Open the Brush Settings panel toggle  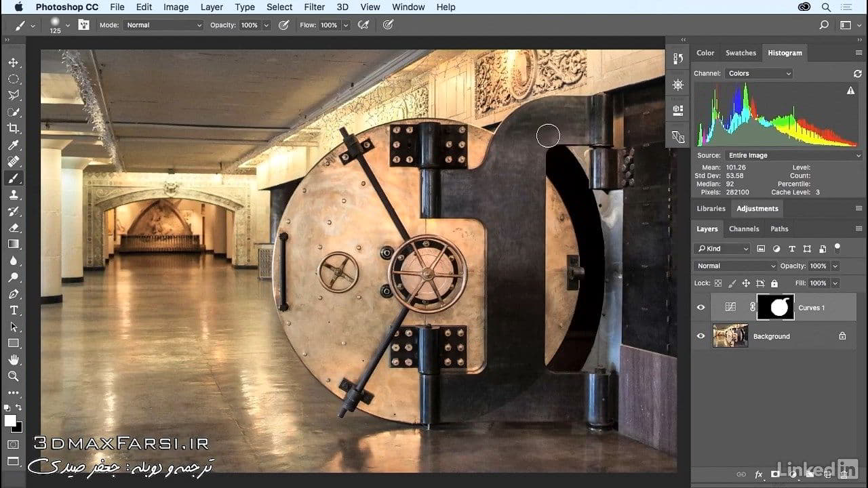(84, 25)
